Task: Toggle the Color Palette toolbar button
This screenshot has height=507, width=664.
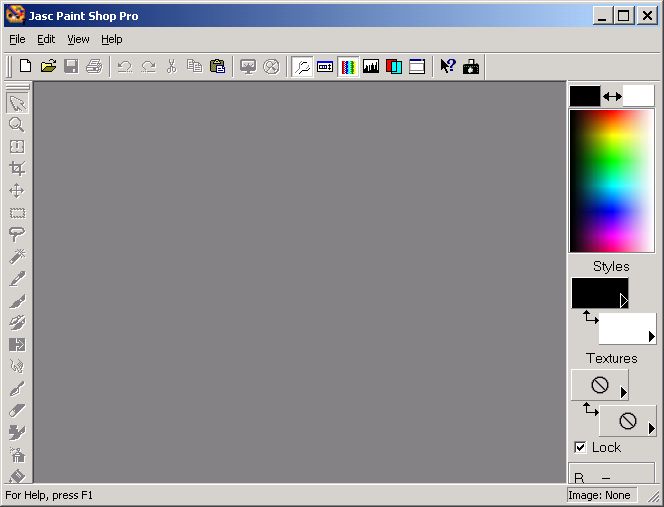Action: coord(348,66)
